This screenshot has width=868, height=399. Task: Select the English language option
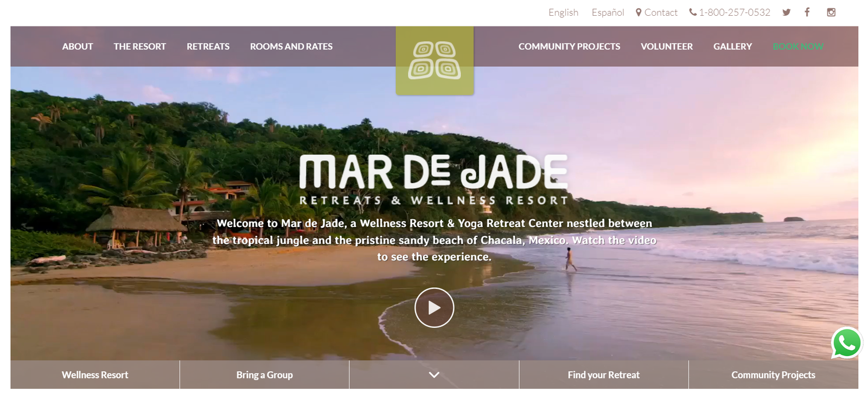(x=563, y=12)
